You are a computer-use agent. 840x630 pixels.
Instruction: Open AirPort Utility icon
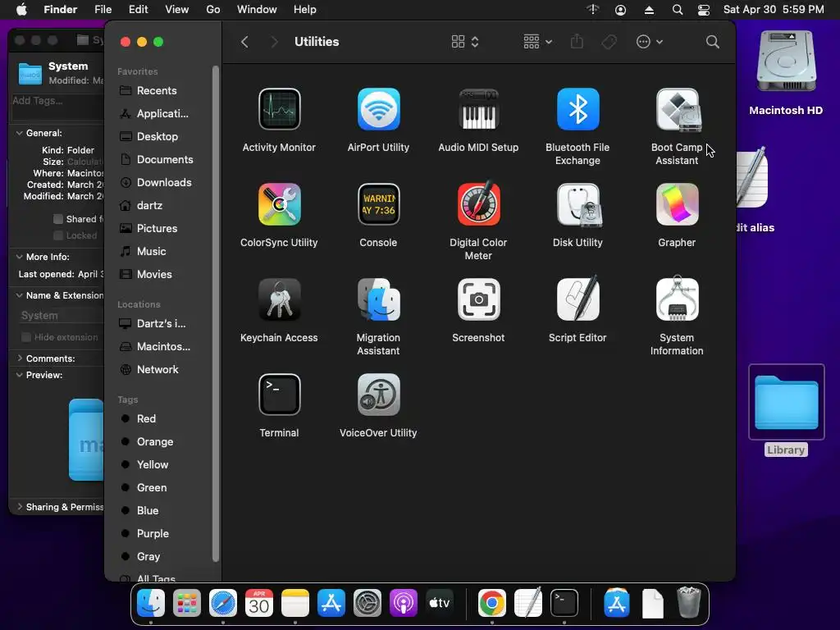pyautogui.click(x=378, y=109)
